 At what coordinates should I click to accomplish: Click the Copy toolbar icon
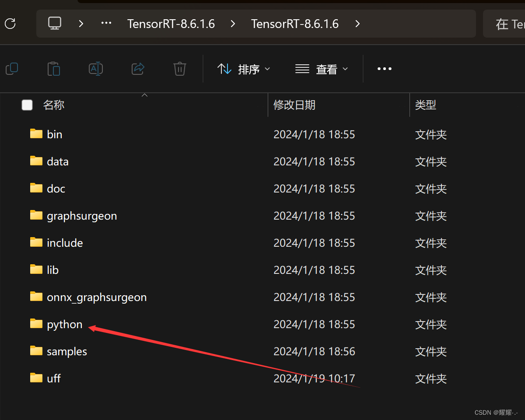point(12,69)
